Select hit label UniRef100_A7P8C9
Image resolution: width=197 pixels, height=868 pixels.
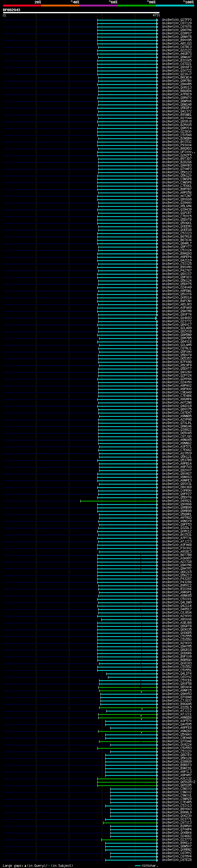click(176, 94)
